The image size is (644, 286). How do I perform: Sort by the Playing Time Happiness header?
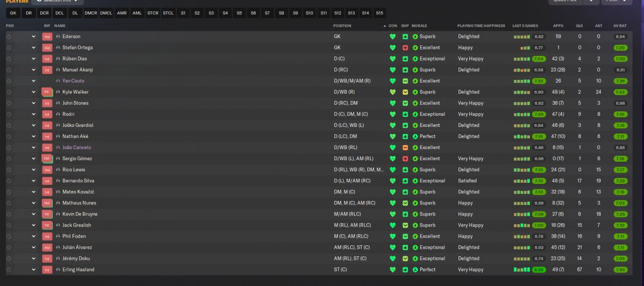point(481,26)
